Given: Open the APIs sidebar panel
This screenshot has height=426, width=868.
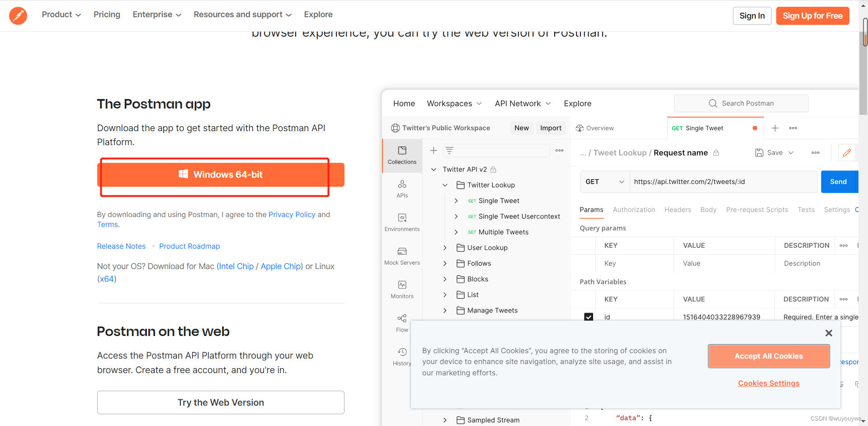Looking at the screenshot, I should [402, 189].
